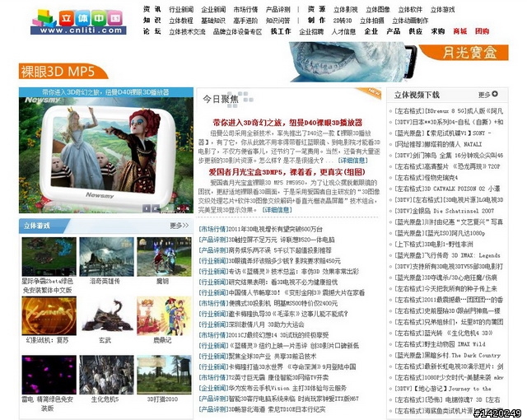Open news 3D眼镜弄坏该赔多少钱？影院要求赔450元
Screen dimensions: 527x420
point(285,261)
